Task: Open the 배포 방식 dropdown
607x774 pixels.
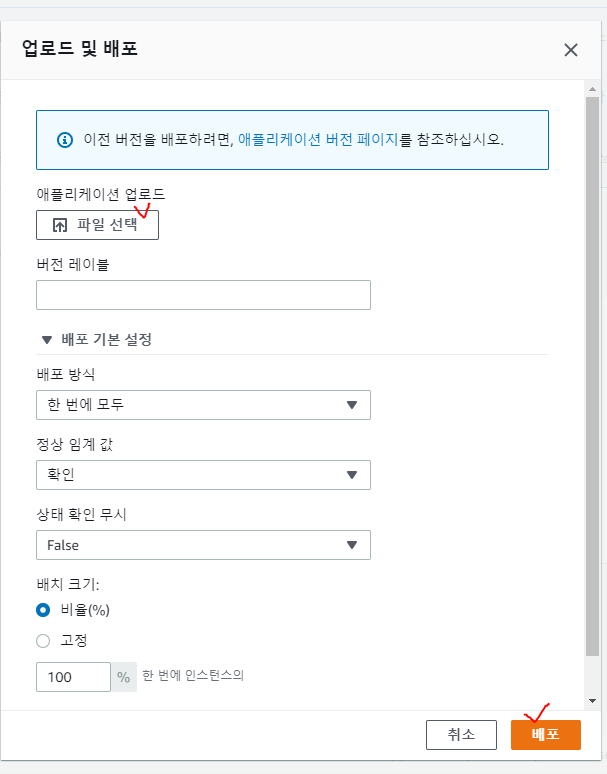Action: point(203,405)
